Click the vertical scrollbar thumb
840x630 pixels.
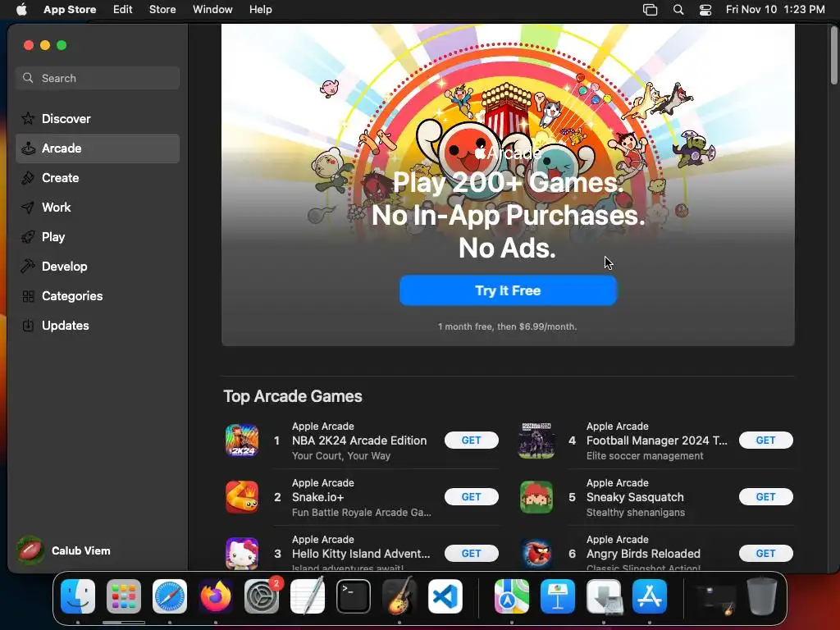point(833,55)
